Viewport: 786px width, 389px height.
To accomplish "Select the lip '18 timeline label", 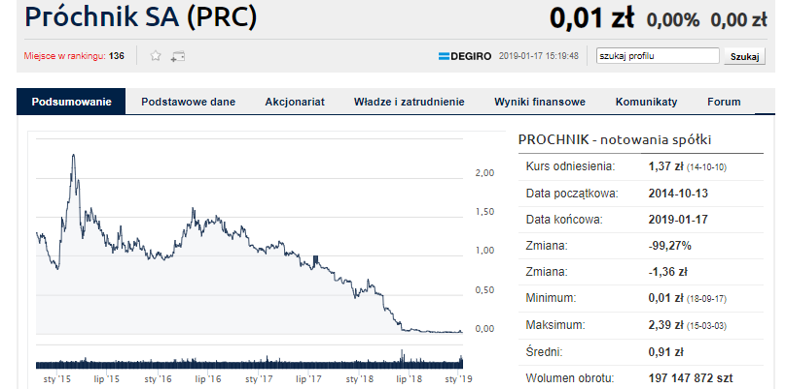I will coord(409,379).
